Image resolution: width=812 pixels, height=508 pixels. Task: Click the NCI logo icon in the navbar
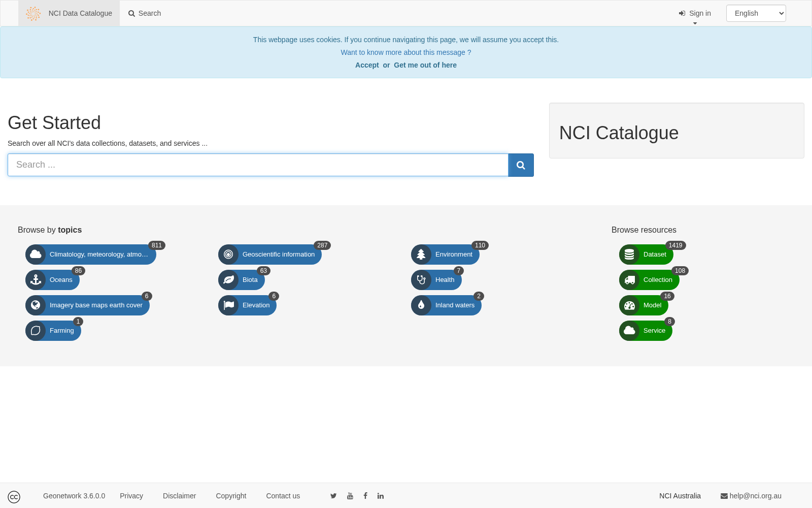(x=33, y=13)
